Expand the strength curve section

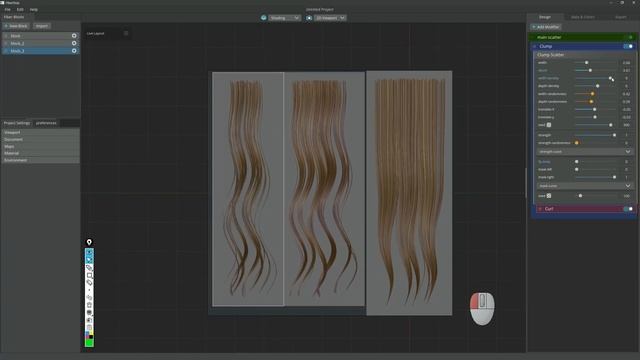click(584, 151)
